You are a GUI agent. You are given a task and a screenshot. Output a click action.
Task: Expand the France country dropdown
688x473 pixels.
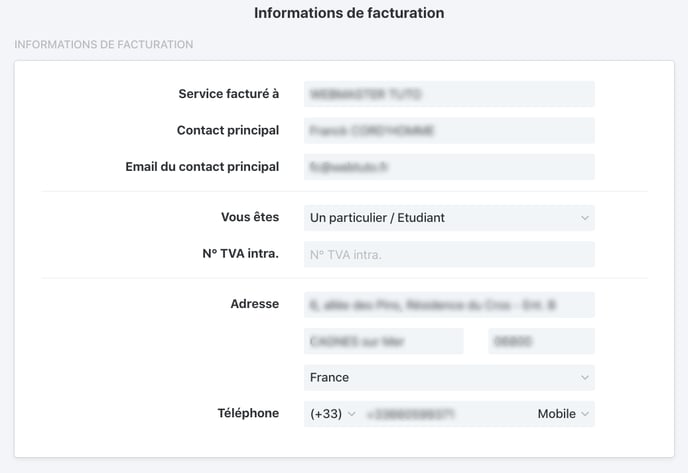coord(449,377)
